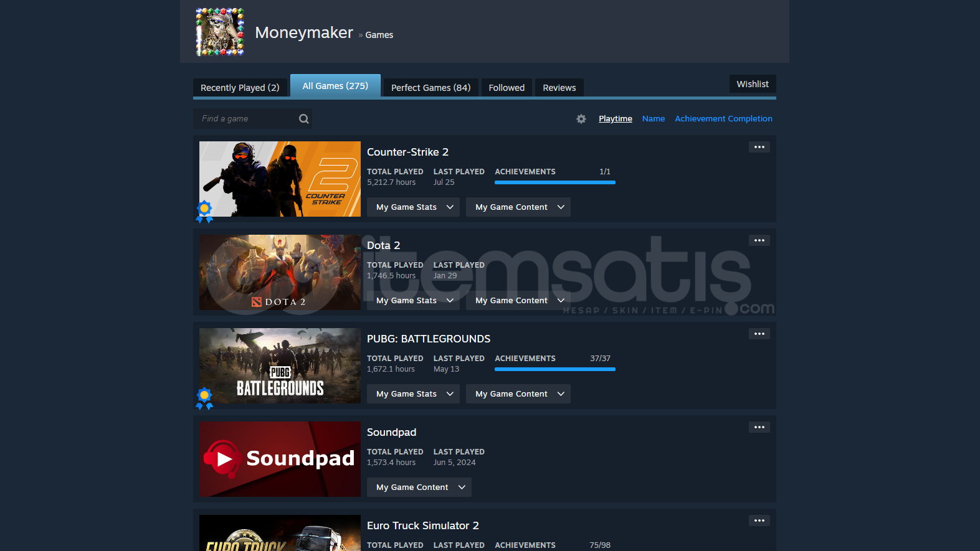The image size is (980, 551).
Task: Expand My Game Content for Dota 2
Action: click(x=518, y=301)
